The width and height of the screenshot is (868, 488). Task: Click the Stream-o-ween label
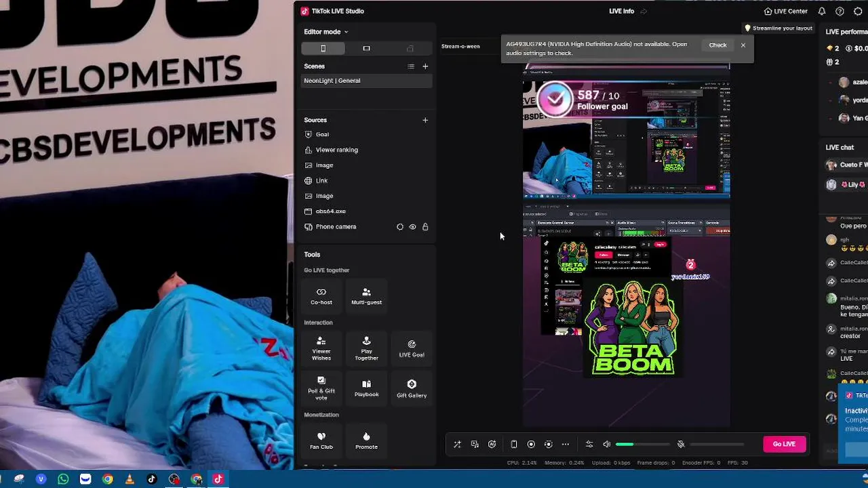click(x=460, y=46)
